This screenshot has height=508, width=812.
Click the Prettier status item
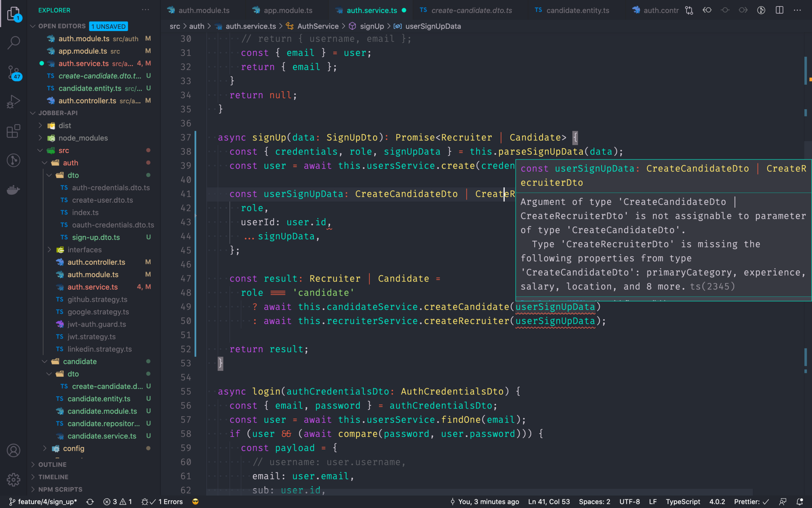pyautogui.click(x=752, y=502)
